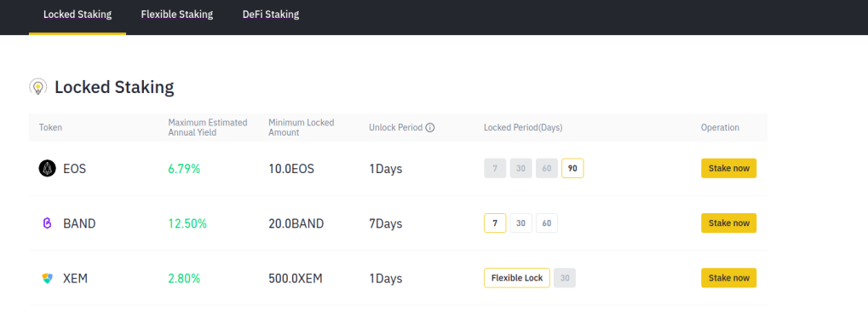Select the 30-day locked period for BAND

[521, 223]
